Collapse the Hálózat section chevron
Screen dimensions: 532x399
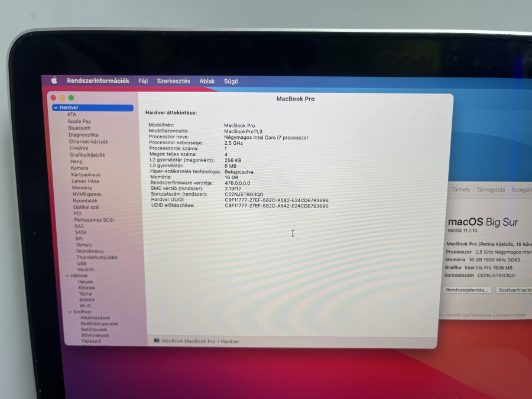67,275
